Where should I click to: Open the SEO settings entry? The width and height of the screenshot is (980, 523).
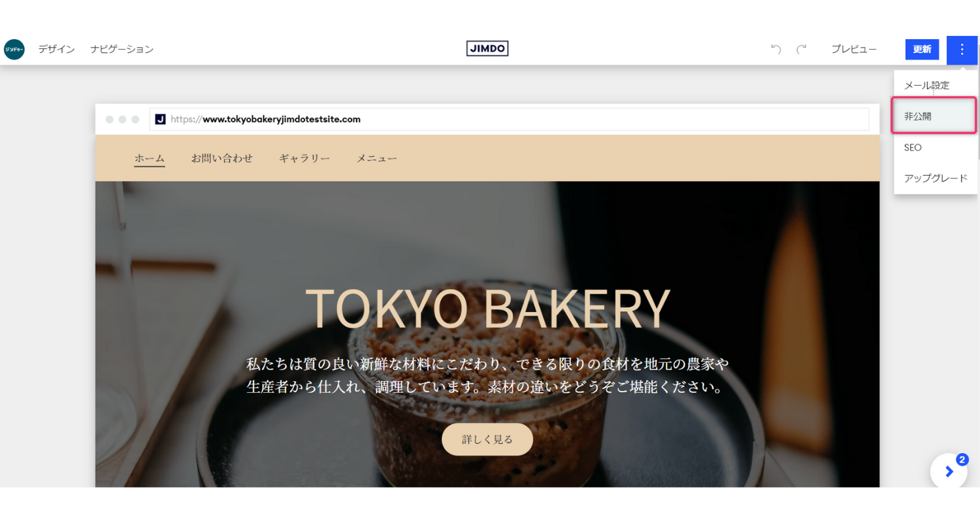(912, 147)
